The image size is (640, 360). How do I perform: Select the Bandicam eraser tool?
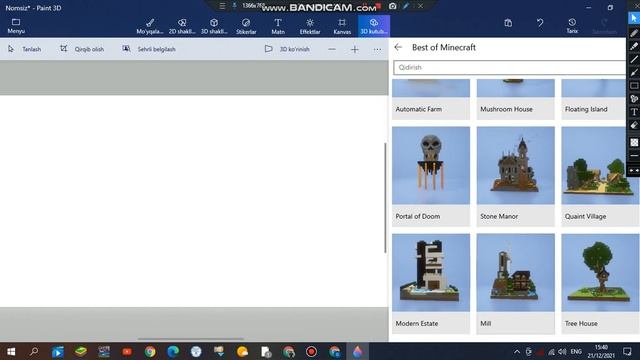click(633, 125)
